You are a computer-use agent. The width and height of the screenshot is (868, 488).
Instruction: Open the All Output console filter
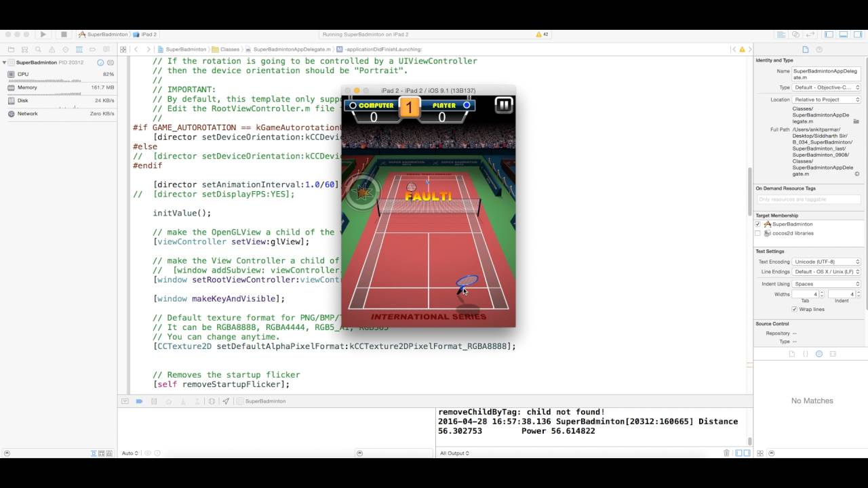454,453
